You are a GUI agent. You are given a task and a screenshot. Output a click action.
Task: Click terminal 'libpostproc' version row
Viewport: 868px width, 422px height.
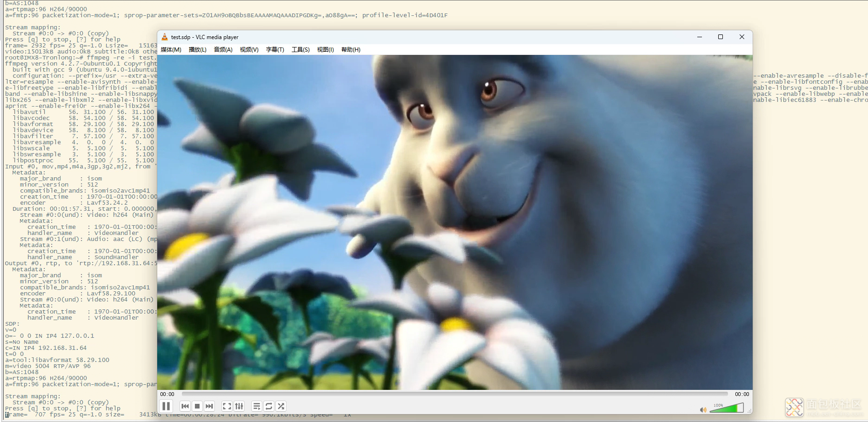pos(83,161)
